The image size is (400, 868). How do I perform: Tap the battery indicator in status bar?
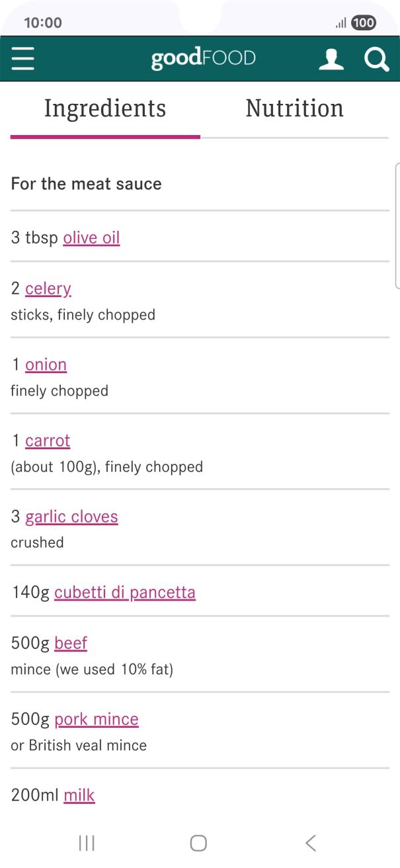(364, 23)
